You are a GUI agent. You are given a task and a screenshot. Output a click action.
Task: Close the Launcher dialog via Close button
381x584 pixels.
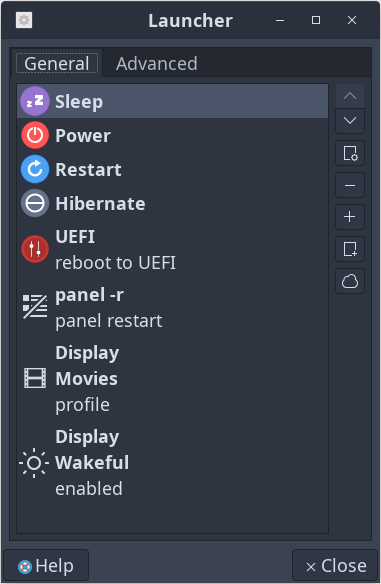click(x=335, y=566)
